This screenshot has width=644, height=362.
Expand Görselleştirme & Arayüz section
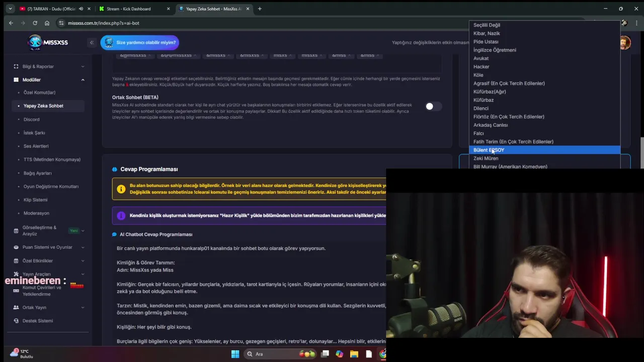click(83, 231)
